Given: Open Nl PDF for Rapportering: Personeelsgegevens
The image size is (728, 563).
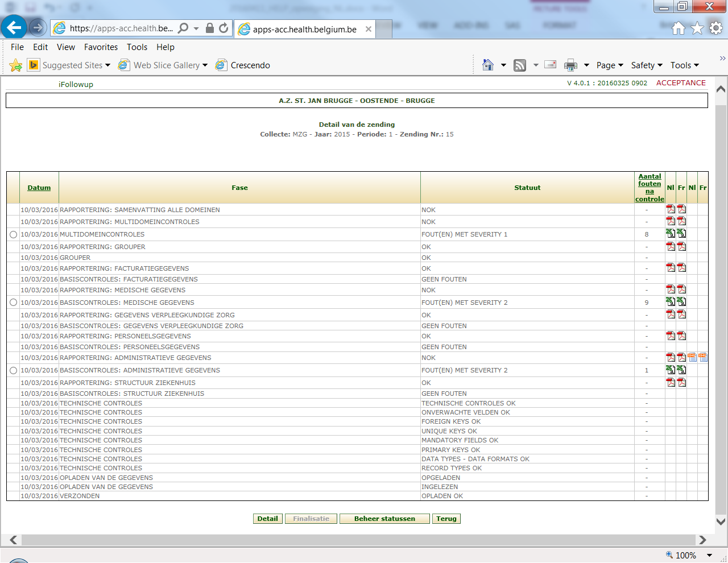Looking at the screenshot, I should (x=671, y=336).
